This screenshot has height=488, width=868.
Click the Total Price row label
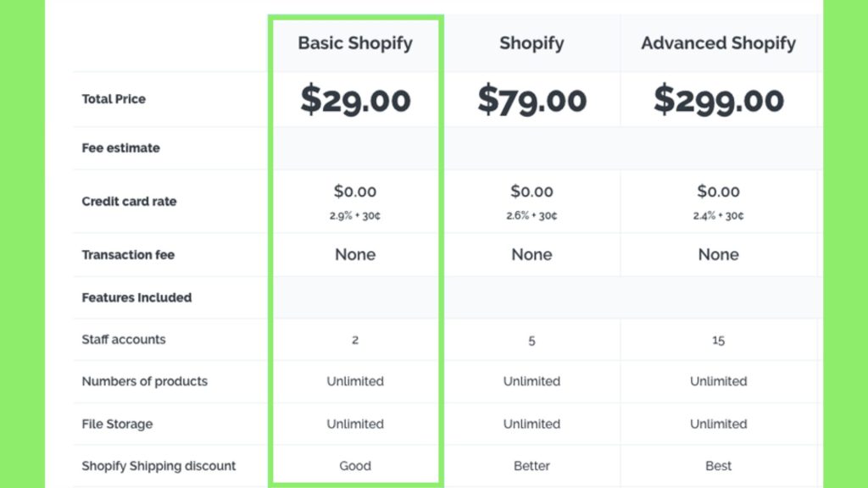[114, 99]
